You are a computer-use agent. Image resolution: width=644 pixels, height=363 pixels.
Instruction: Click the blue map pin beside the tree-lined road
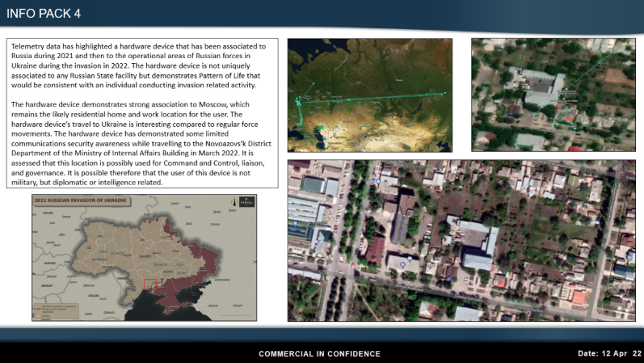[x=378, y=181]
